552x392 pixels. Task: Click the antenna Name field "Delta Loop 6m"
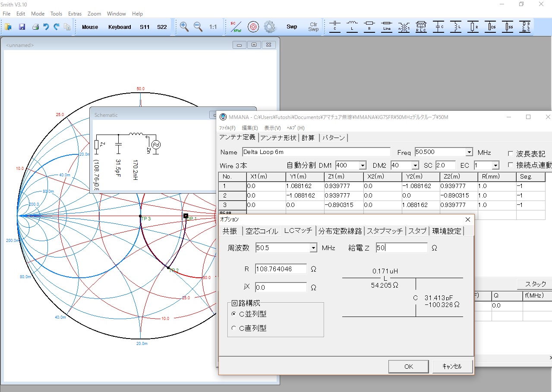point(316,152)
